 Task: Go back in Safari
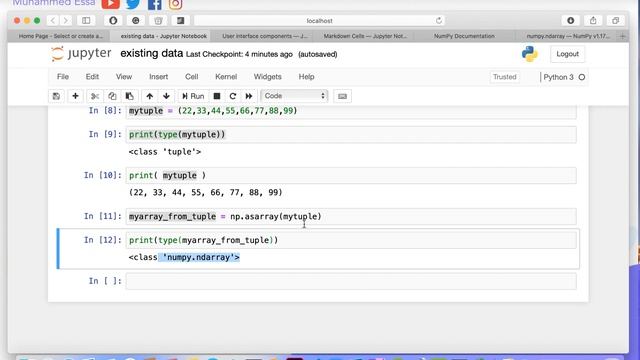pos(53,20)
